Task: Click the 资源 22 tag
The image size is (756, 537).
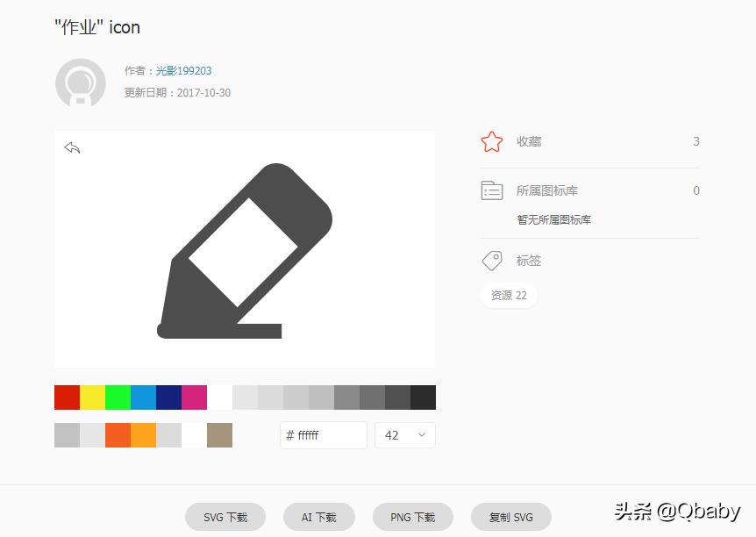Action: point(509,296)
